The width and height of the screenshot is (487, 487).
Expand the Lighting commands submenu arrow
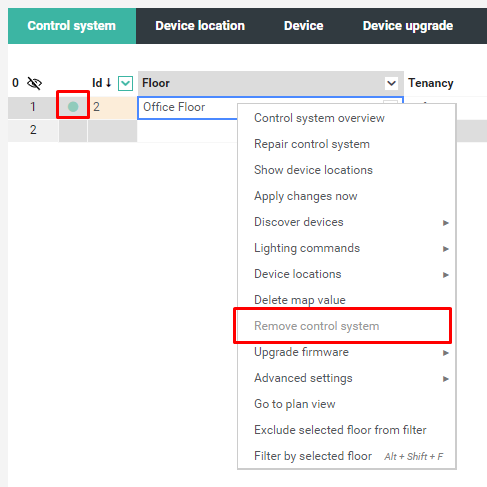(x=446, y=249)
